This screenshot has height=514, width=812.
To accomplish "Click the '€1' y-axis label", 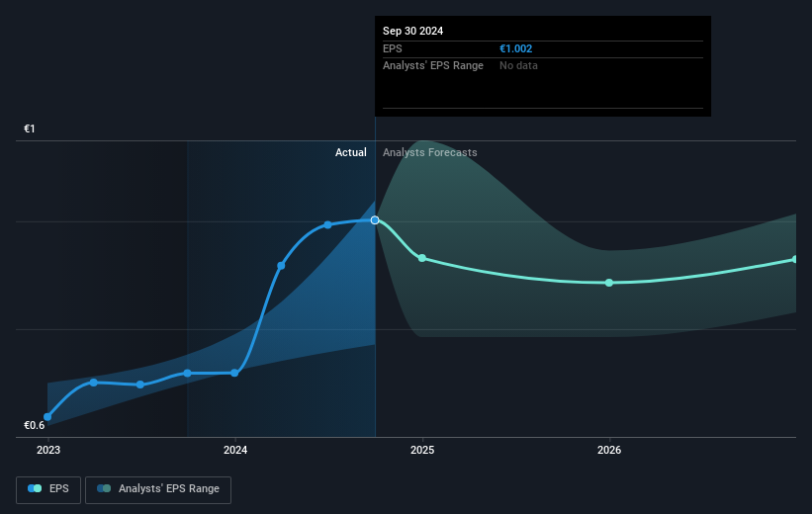I will [30, 128].
